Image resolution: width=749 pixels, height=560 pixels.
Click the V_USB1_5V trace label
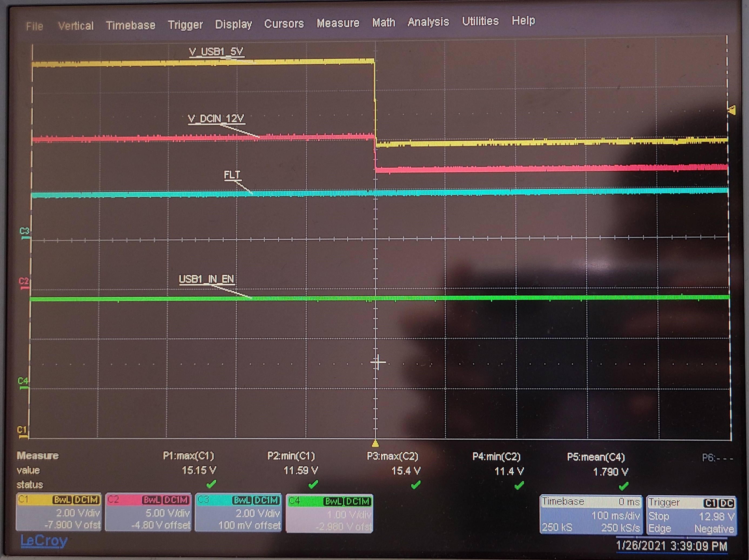tap(216, 52)
